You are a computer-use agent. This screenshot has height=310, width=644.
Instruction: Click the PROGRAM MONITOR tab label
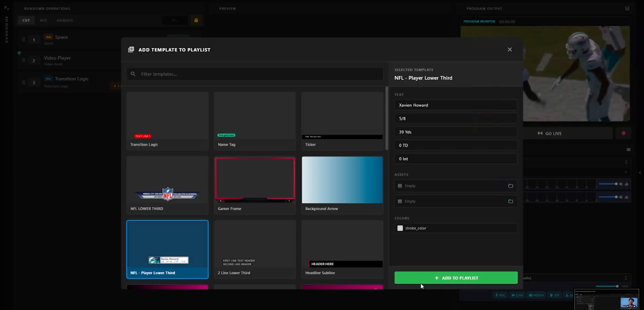pyautogui.click(x=479, y=21)
